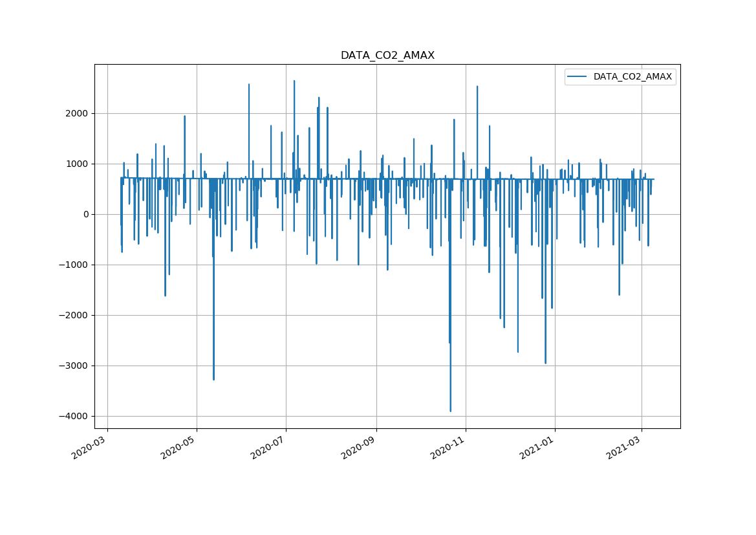This screenshot has height=535, width=756.
Task: Click the blue line sample in legend
Action: click(578, 77)
